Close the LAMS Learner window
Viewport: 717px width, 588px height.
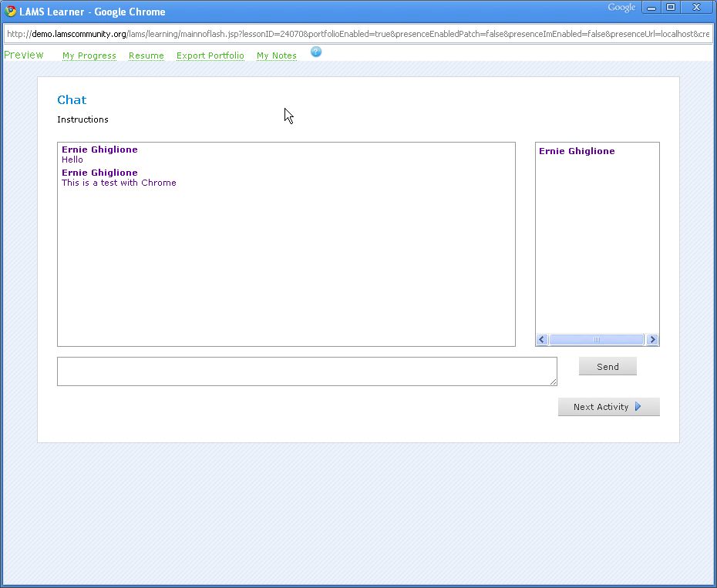click(x=696, y=8)
